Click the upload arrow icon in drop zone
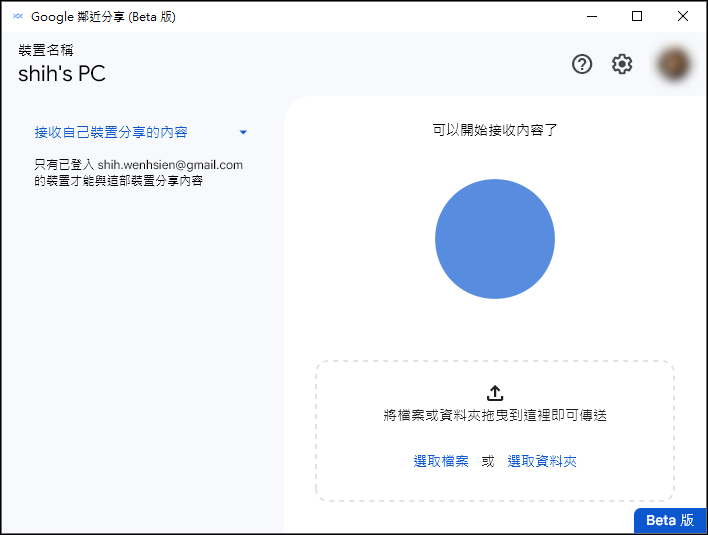Image resolution: width=708 pixels, height=535 pixels. point(495,393)
